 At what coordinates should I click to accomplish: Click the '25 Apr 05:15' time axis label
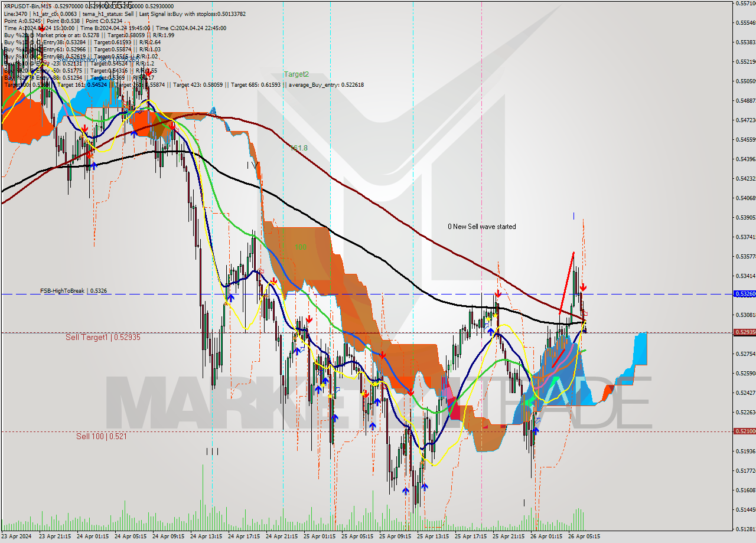[x=359, y=537]
